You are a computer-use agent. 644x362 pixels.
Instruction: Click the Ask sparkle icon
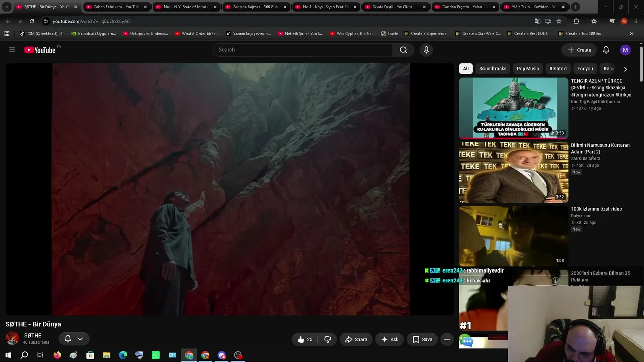pos(385,339)
